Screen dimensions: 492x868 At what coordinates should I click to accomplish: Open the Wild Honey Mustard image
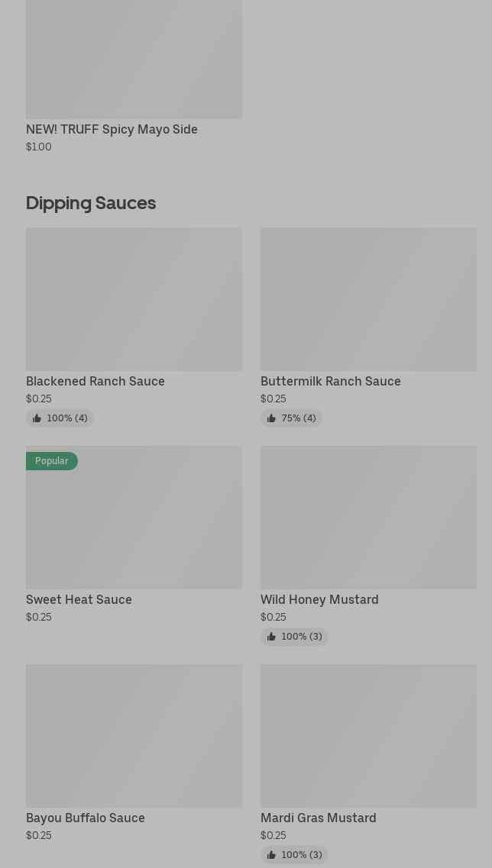pos(368,518)
